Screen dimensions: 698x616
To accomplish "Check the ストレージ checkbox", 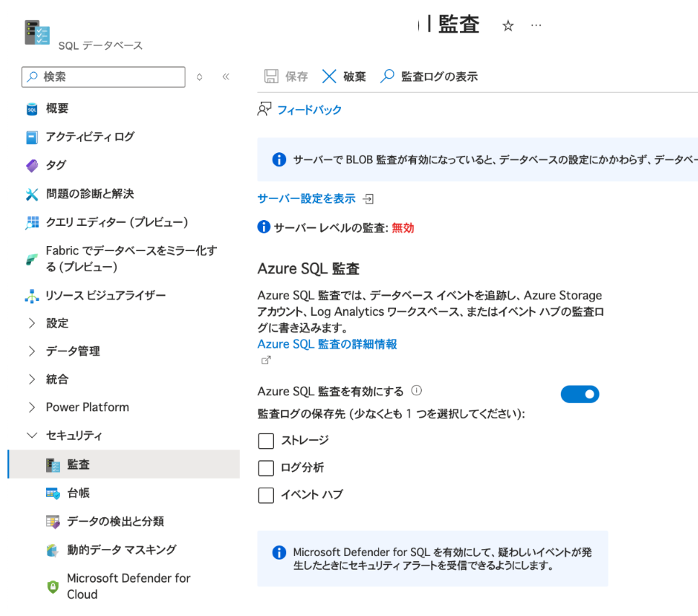I will click(x=266, y=441).
